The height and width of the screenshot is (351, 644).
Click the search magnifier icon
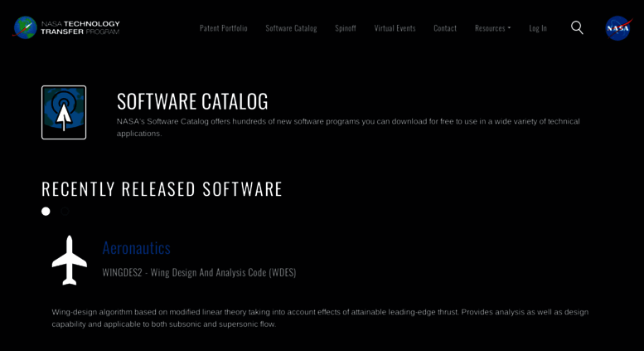[577, 27]
